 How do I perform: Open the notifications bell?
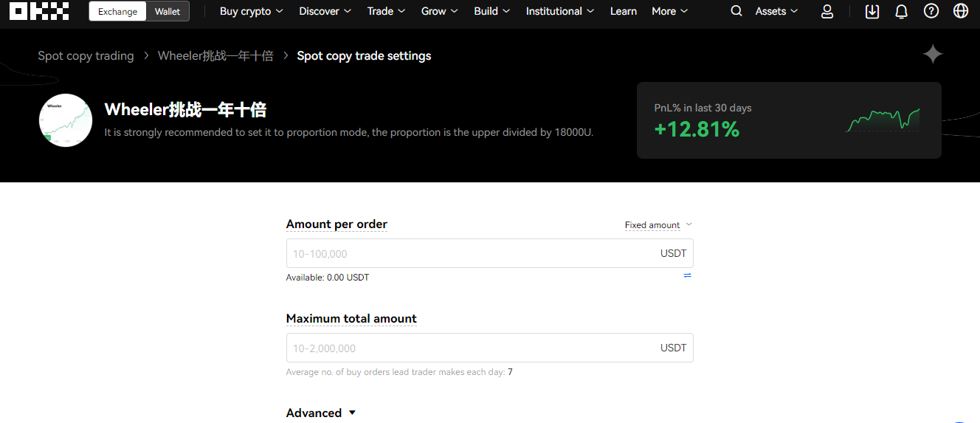901,11
